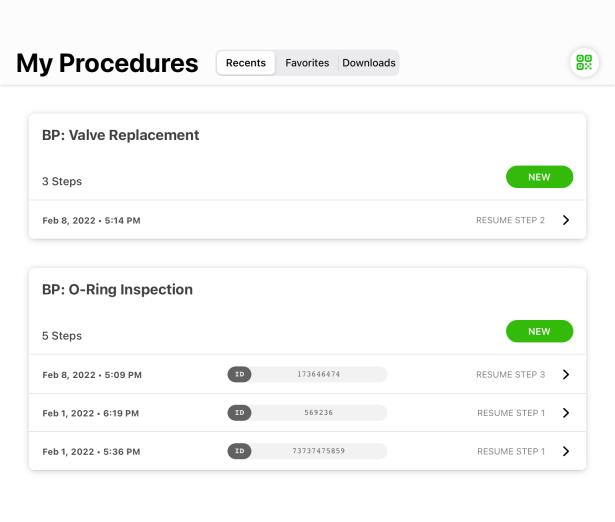
Task: Open the Downloads tab
Action: click(x=369, y=63)
